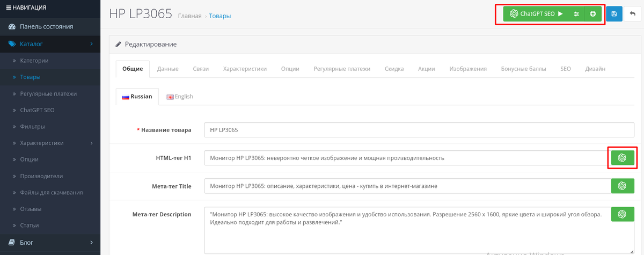Click the Главная breadcrumb link
The width and height of the screenshot is (644, 255).
coord(189,16)
